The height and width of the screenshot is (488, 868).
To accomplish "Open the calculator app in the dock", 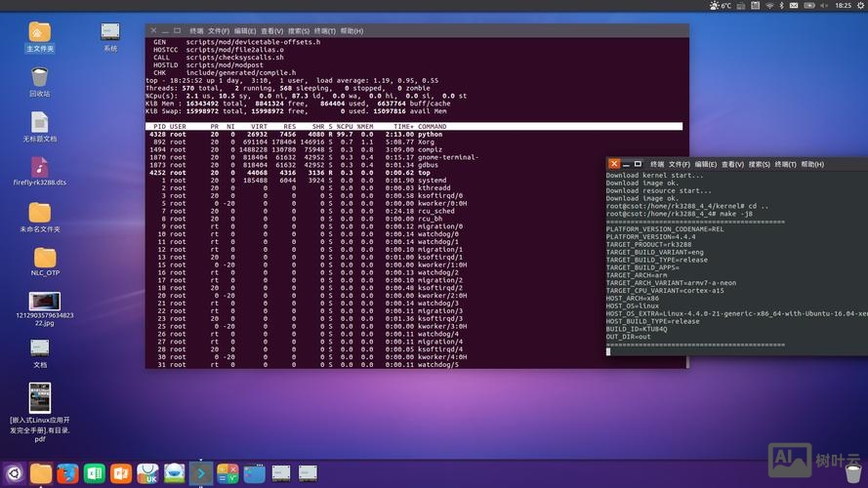I will 227,474.
